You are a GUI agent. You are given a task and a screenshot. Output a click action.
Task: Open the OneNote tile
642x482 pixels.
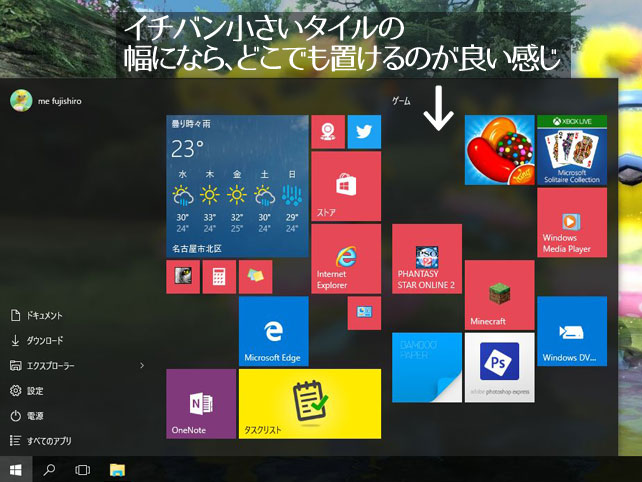tap(201, 404)
